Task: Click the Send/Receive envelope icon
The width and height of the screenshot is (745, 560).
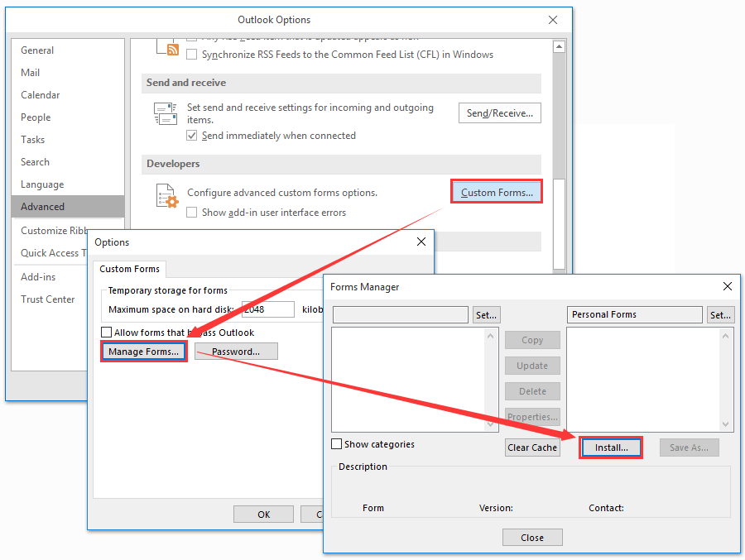Action: (166, 112)
